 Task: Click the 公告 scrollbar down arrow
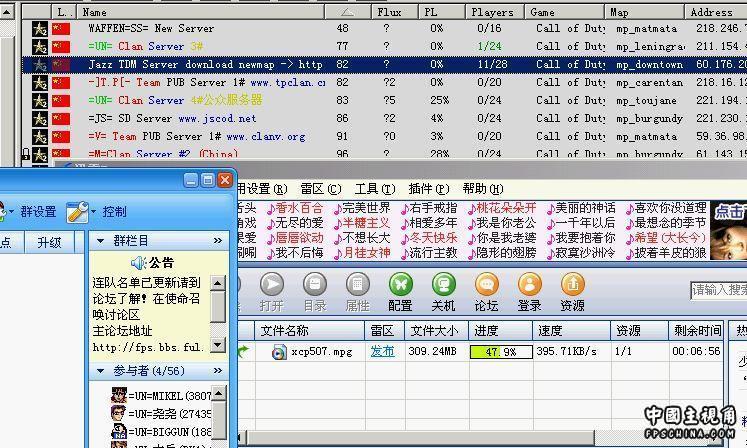[218, 345]
